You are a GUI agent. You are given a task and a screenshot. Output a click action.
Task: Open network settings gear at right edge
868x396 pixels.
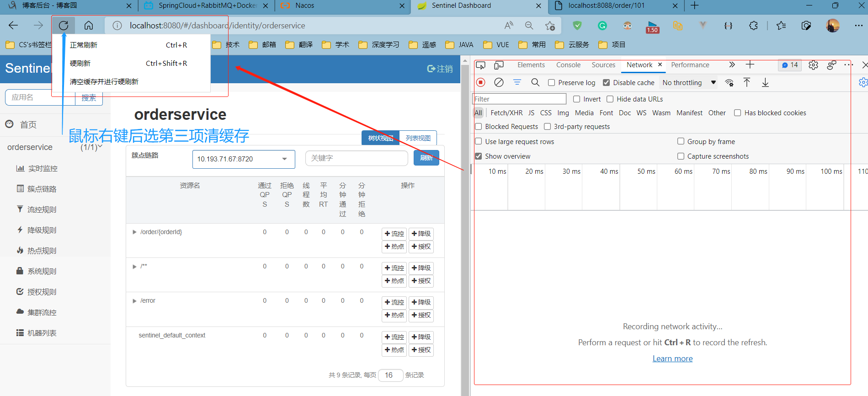pos(863,82)
